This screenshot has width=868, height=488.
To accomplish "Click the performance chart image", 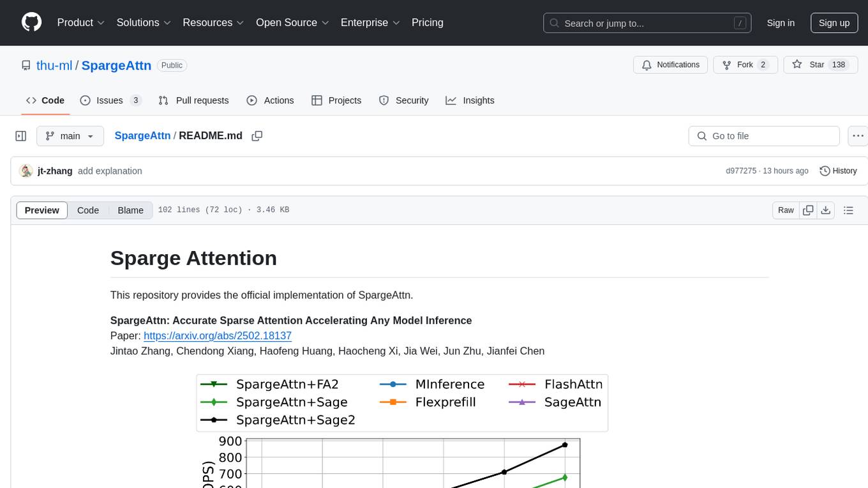I will pos(402,431).
